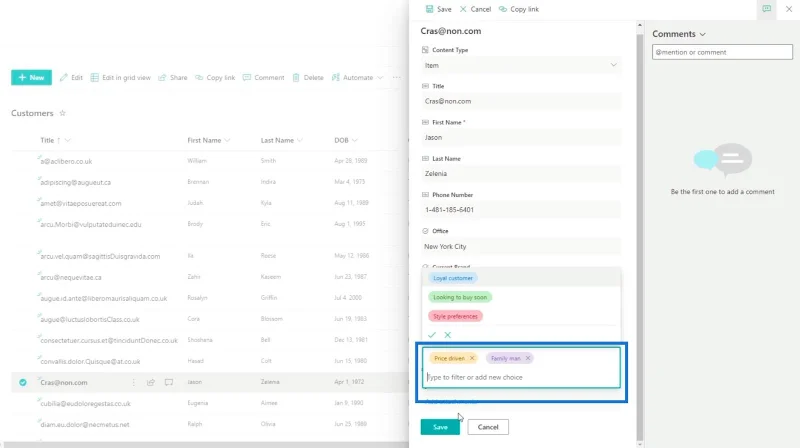Open the Automate dropdown menu
The width and height of the screenshot is (800, 448).
pyautogui.click(x=357, y=78)
